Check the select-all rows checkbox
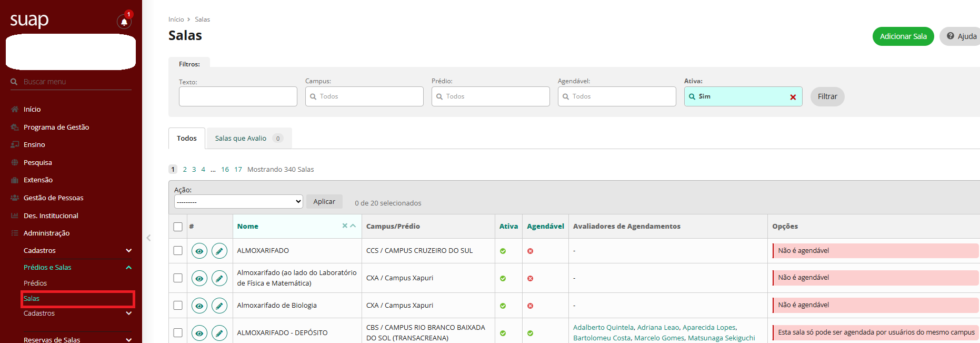 click(178, 227)
